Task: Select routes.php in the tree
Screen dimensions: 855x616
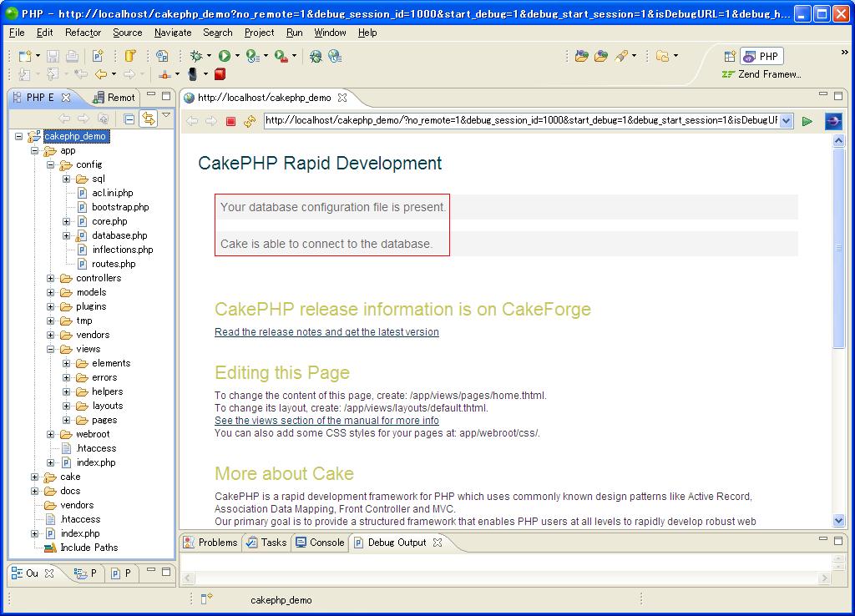Action: pyautogui.click(x=114, y=264)
